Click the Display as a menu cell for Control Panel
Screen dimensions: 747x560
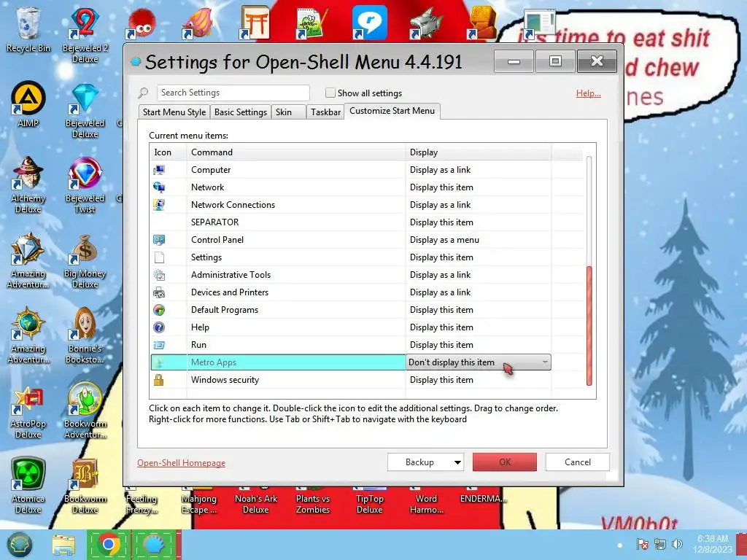tap(479, 240)
